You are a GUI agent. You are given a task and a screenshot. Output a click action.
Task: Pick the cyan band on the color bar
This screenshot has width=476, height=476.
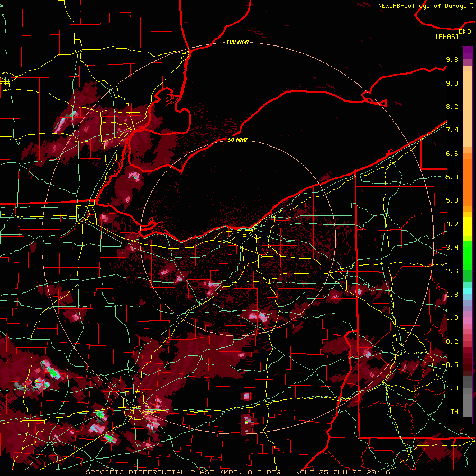click(467, 291)
